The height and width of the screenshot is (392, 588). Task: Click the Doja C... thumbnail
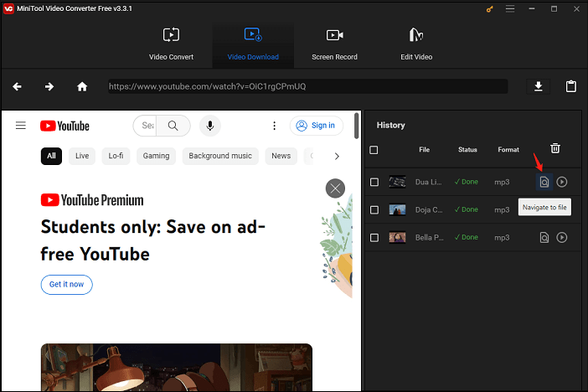(x=397, y=209)
